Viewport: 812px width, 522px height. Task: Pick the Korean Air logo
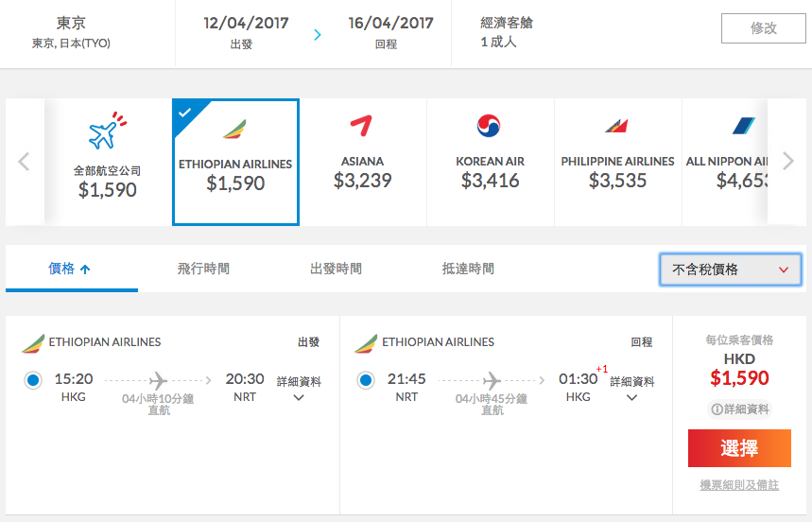tap(489, 126)
